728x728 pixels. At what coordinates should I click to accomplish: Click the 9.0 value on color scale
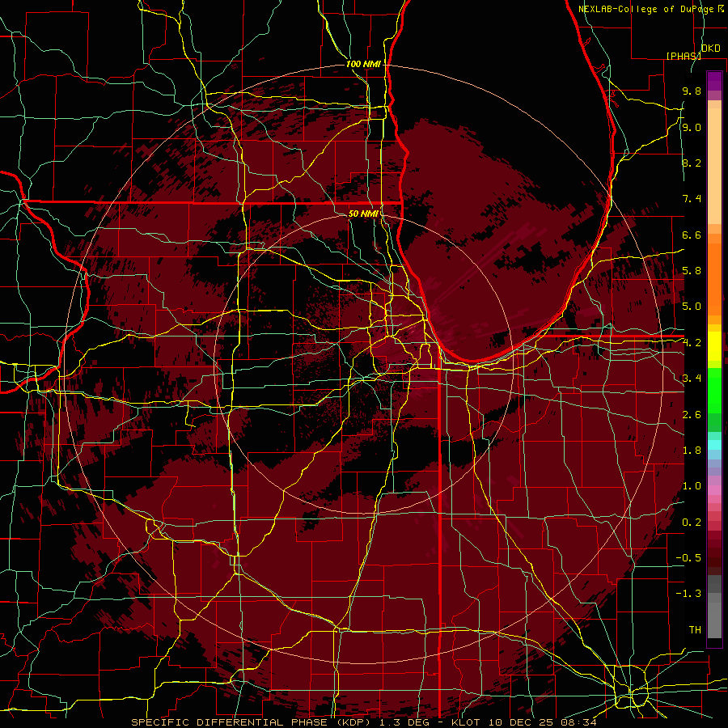692,127
